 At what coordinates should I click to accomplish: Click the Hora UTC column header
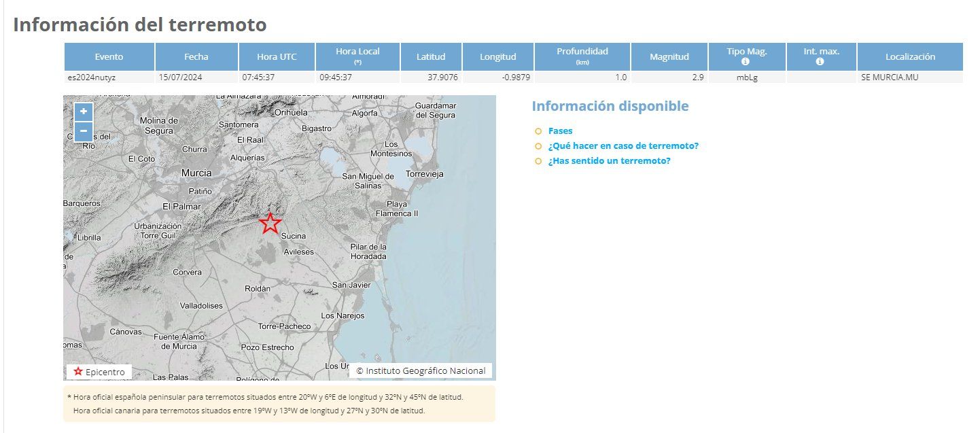[277, 57]
